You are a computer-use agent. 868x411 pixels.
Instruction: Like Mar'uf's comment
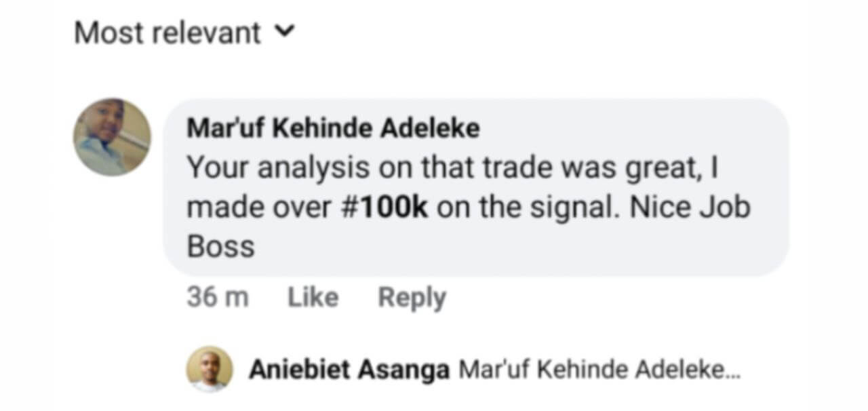[313, 297]
